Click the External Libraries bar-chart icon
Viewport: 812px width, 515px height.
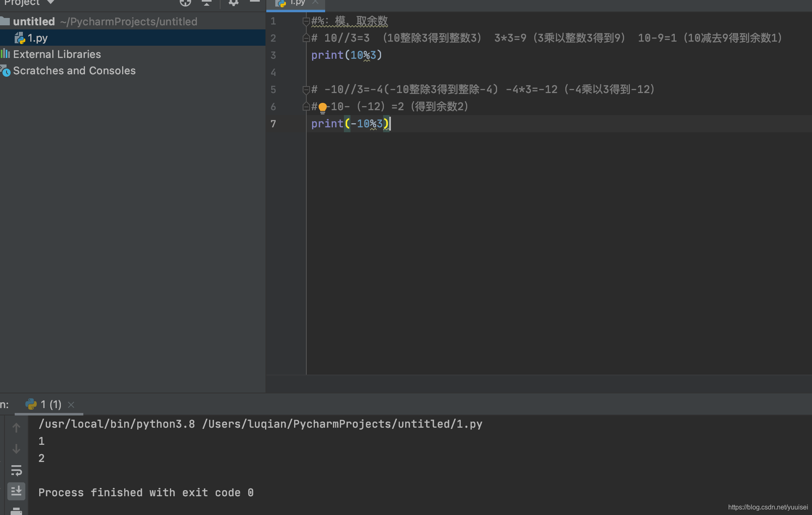pyautogui.click(x=5, y=53)
